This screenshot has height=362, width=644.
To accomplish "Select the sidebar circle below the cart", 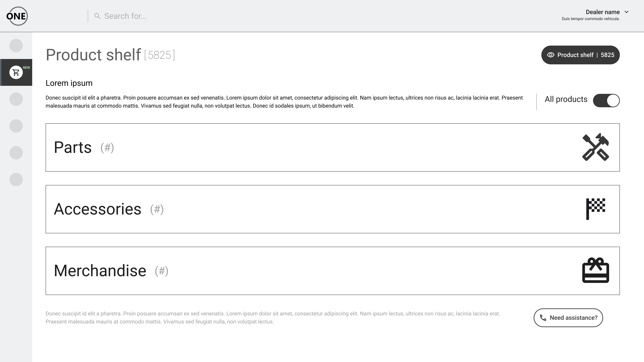I will pos(16,99).
